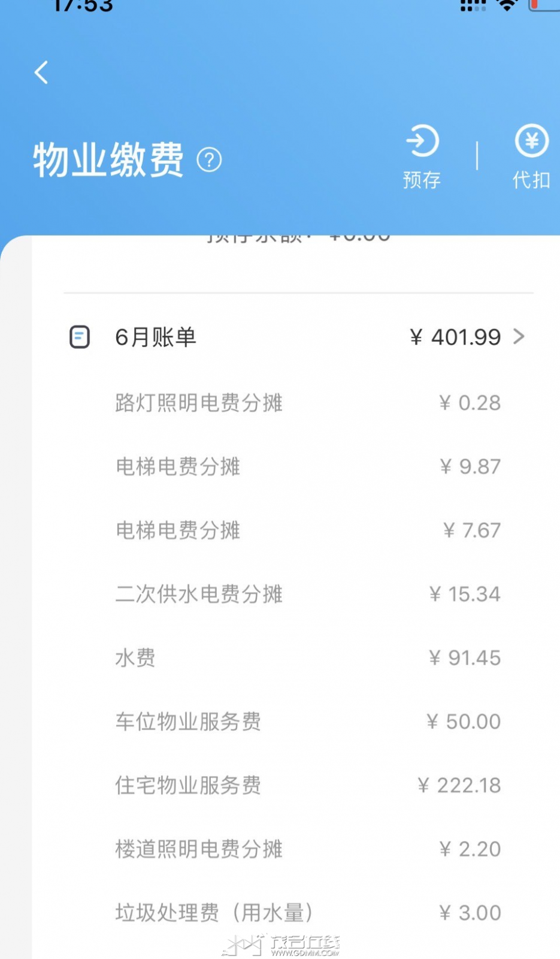This screenshot has width=560, height=959.
Task: Select the 物业缴费 page title
Action: click(x=108, y=160)
